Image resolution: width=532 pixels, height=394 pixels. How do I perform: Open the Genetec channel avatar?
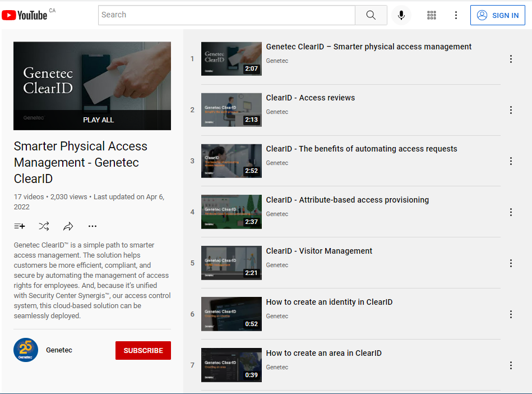coord(26,350)
